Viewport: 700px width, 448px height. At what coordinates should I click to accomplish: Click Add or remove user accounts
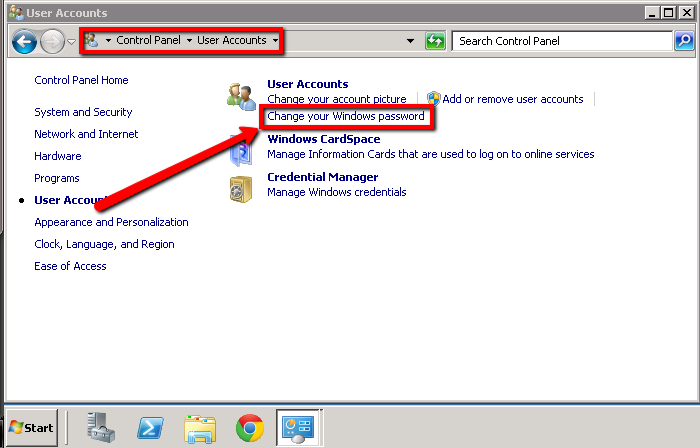512,99
